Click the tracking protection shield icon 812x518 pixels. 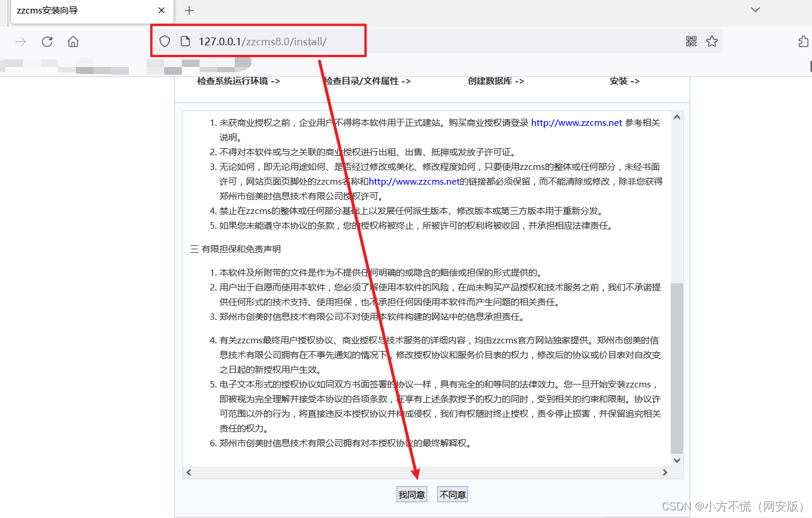click(x=164, y=41)
